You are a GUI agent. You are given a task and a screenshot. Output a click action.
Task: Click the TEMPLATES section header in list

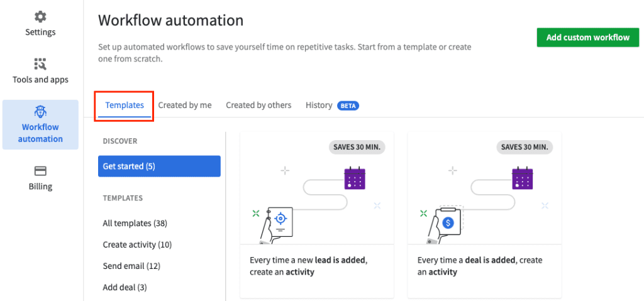(123, 199)
